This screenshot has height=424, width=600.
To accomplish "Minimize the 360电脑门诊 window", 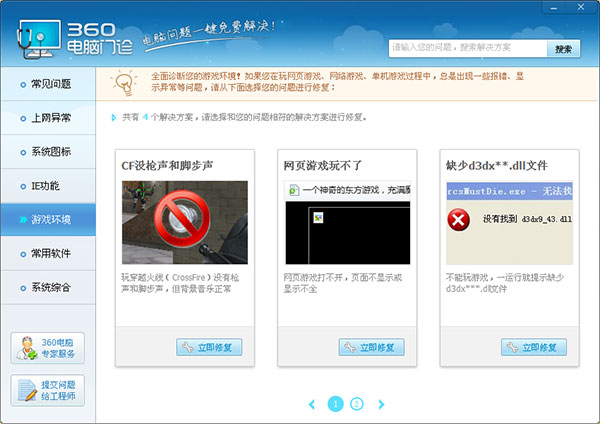I will pyautogui.click(x=554, y=7).
